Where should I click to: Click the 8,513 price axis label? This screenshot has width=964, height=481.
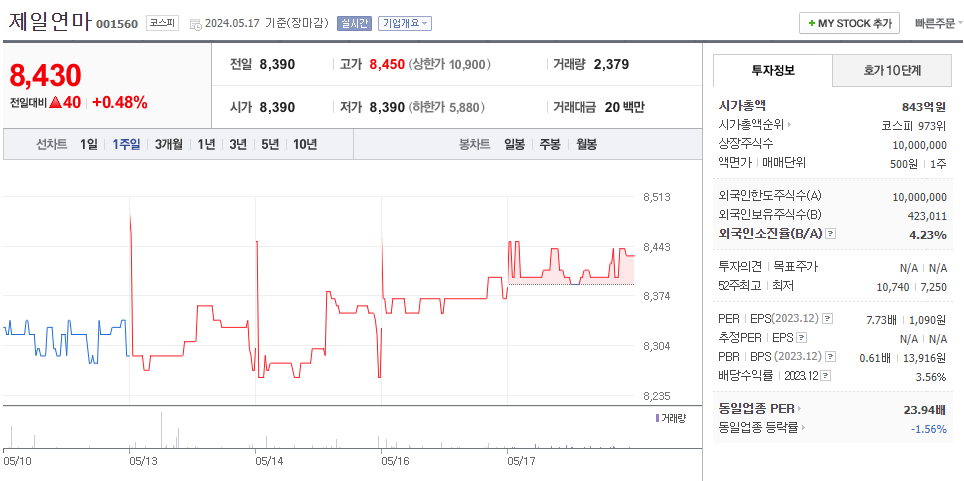pyautogui.click(x=656, y=197)
